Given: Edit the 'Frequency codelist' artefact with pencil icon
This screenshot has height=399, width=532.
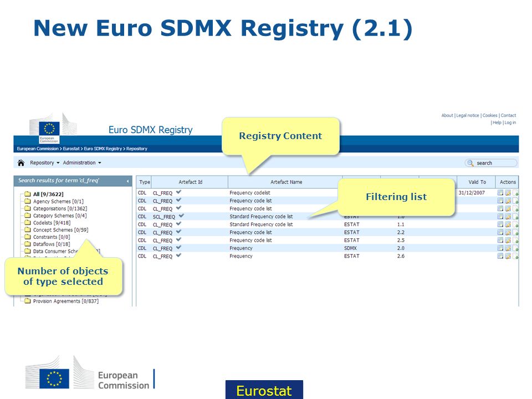Looking at the screenshot, I should [508, 193].
